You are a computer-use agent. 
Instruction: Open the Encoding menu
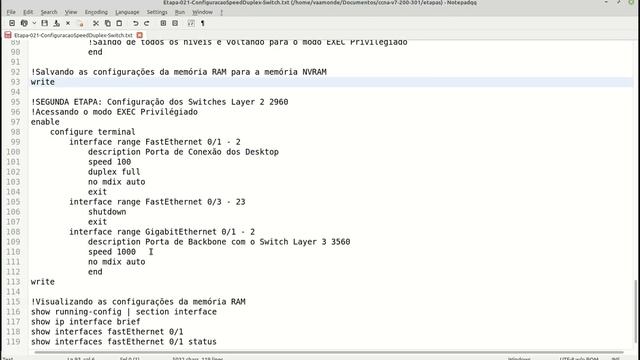click(x=96, y=12)
